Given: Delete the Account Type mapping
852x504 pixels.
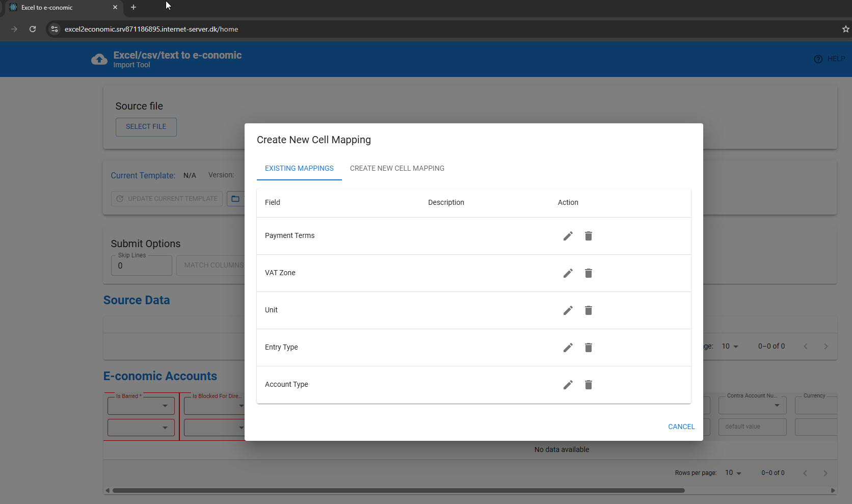Looking at the screenshot, I should tap(589, 385).
